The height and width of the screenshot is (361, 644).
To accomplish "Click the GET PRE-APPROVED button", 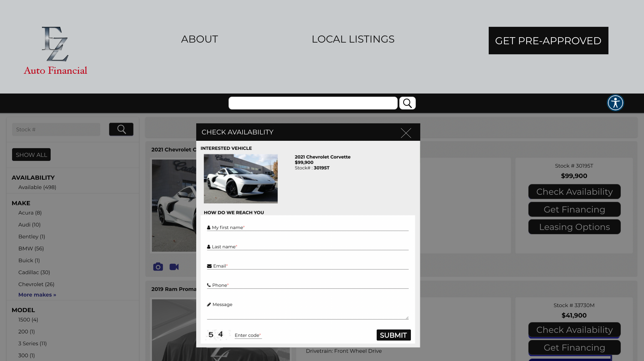I will point(548,41).
